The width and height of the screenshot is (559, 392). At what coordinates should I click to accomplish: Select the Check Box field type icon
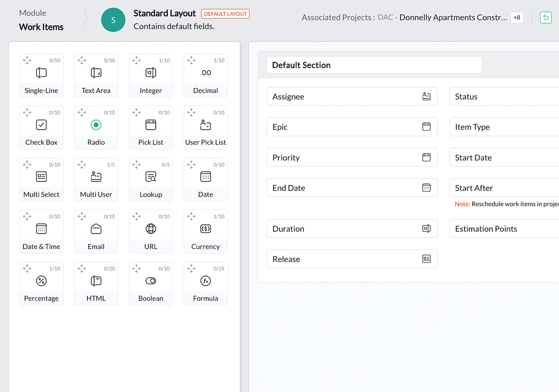coord(41,125)
